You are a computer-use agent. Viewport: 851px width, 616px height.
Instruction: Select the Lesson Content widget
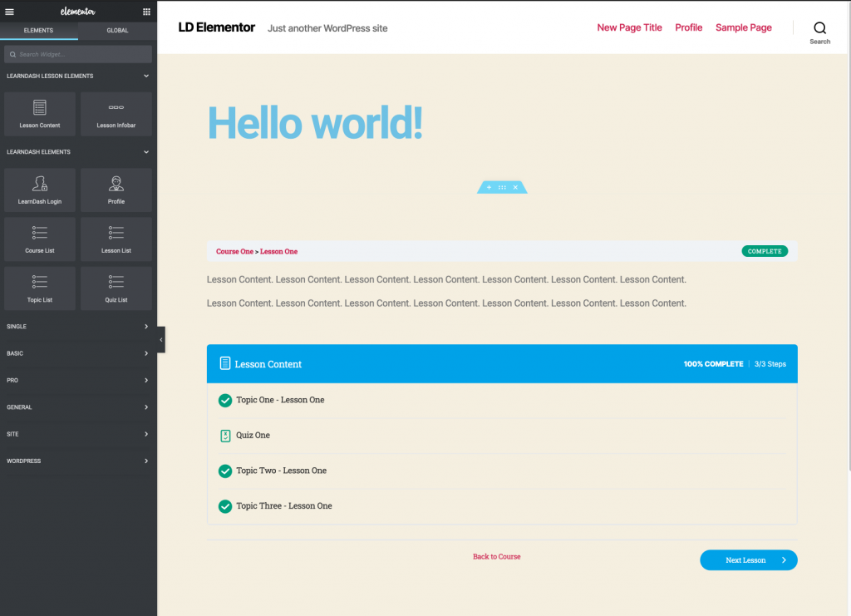click(x=40, y=114)
